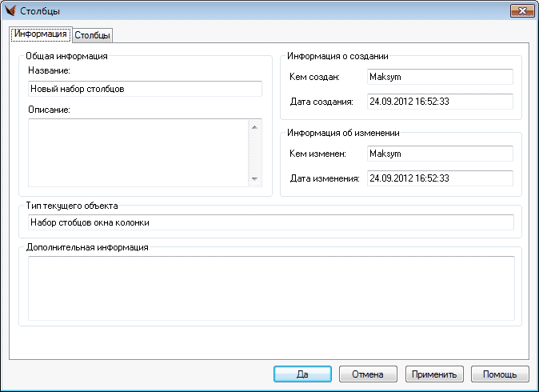Click the Описание scrollbar down arrow

pos(255,179)
